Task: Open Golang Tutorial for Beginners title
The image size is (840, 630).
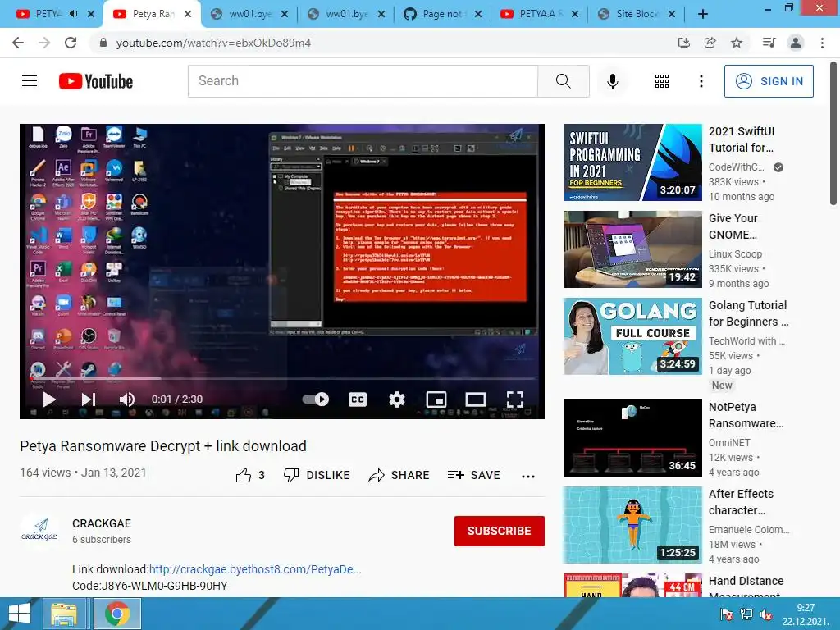Action: point(748,313)
